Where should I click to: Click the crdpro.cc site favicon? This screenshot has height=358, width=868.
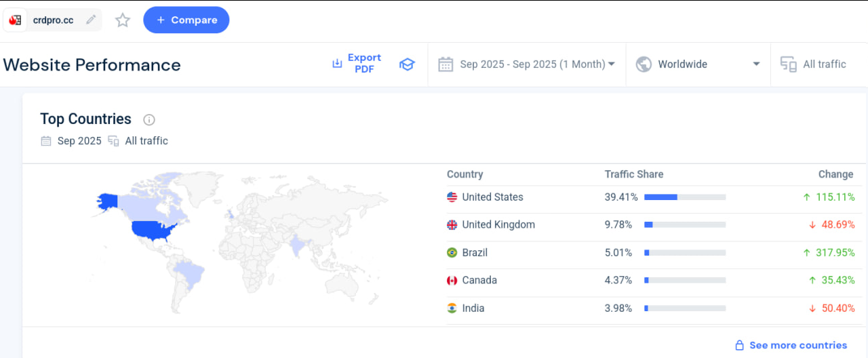[x=16, y=20]
